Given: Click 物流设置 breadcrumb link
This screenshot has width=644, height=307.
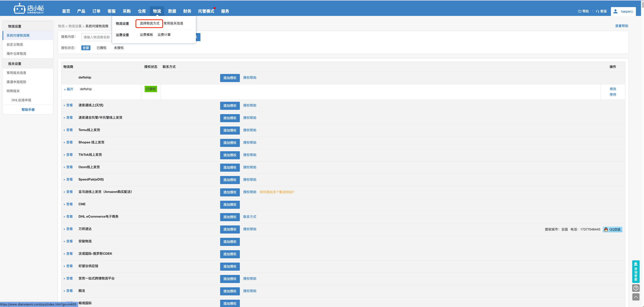Looking at the screenshot, I should [75, 26].
